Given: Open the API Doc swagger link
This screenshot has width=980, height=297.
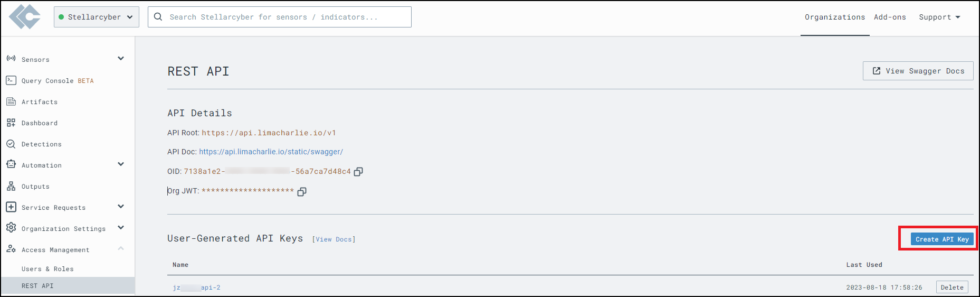Looking at the screenshot, I should point(271,152).
